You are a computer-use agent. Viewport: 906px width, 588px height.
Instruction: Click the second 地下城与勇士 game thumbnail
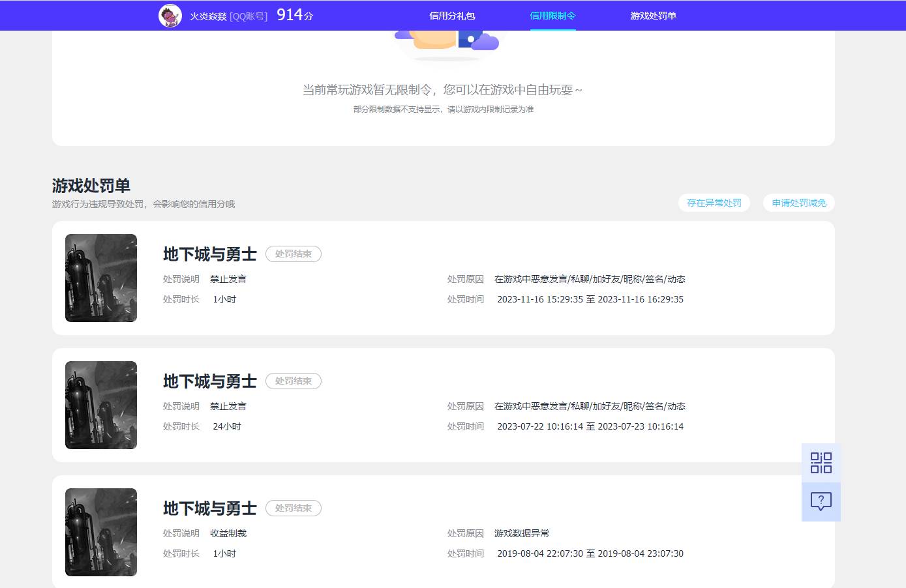click(100, 405)
